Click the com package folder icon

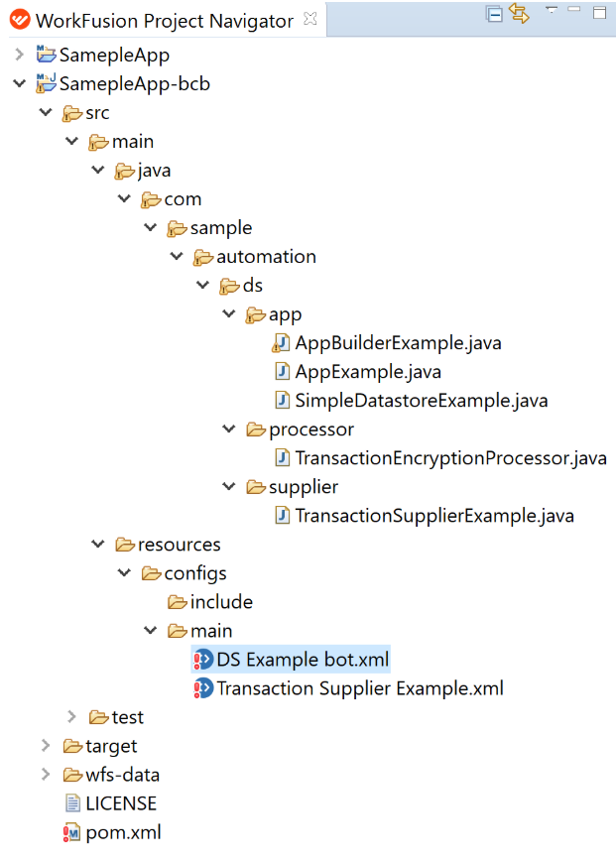click(x=151, y=199)
